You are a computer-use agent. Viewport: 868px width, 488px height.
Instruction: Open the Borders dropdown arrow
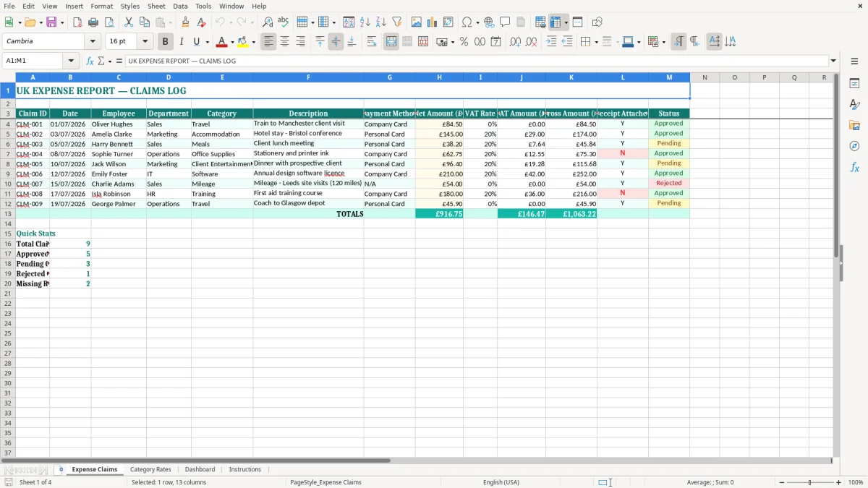point(595,42)
